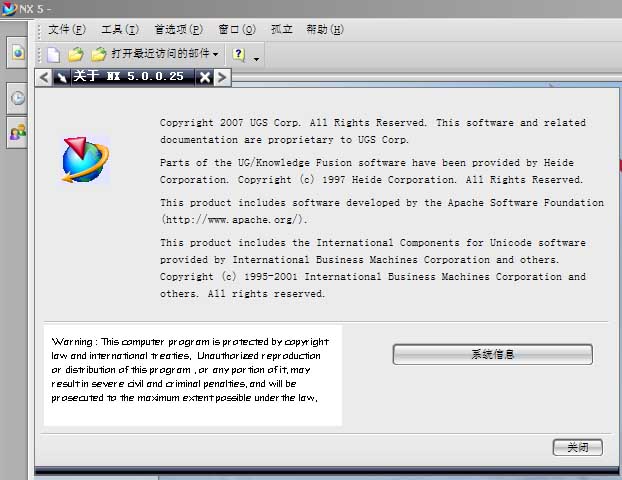622x480 pixels.
Task: Click the NX globe logo image
Action: pos(85,160)
